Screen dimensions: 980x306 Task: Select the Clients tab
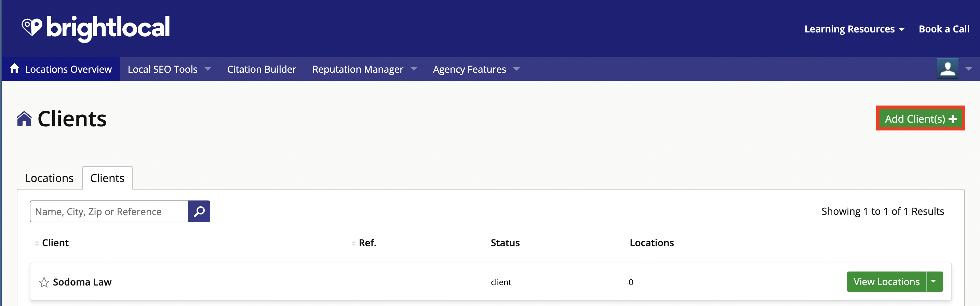[107, 178]
